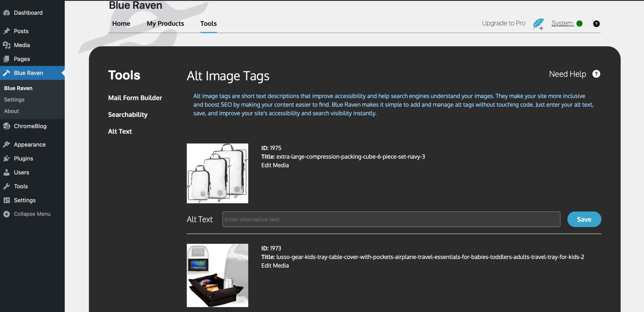Open Settings under Blue Raven submenu

pos(14,100)
